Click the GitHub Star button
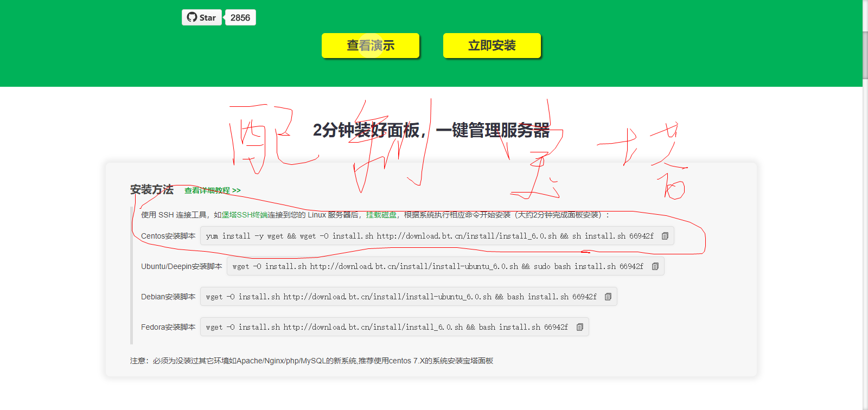Image resolution: width=868 pixels, height=410 pixels. click(x=202, y=17)
